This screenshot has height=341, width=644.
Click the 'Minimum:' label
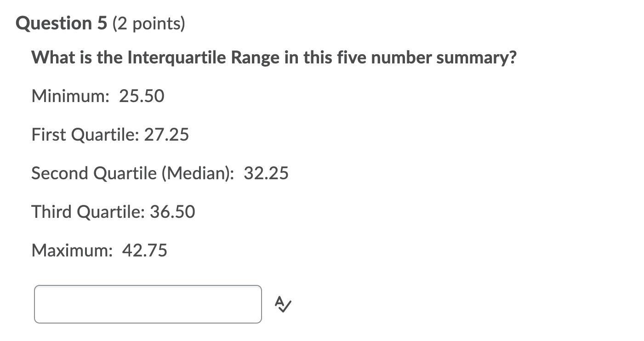point(71,96)
